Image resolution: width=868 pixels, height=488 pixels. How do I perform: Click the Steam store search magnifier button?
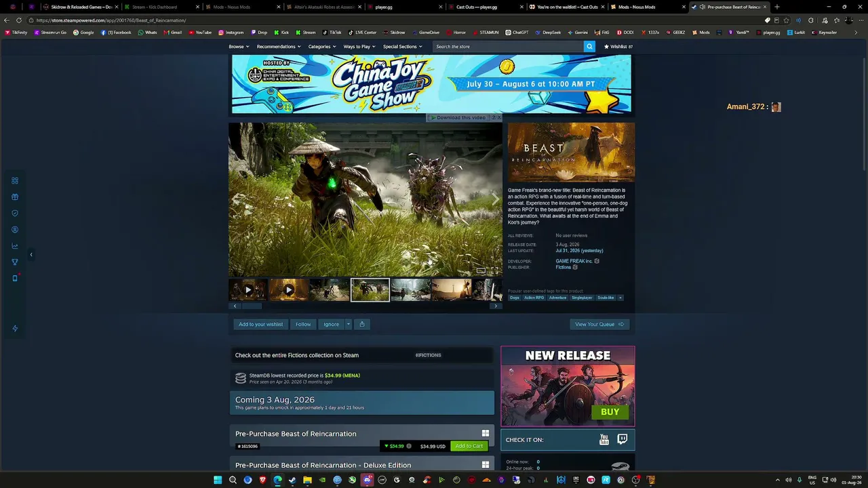589,47
